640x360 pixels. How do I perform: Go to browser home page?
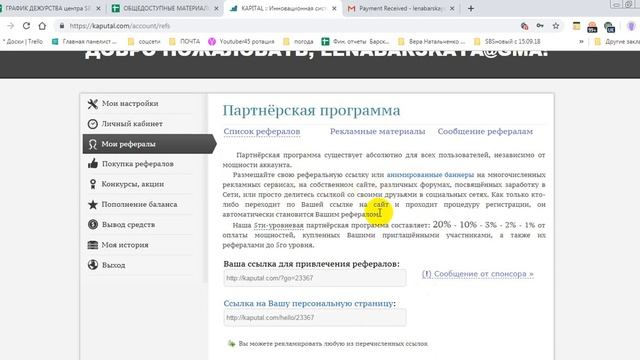pyautogui.click(x=42, y=26)
